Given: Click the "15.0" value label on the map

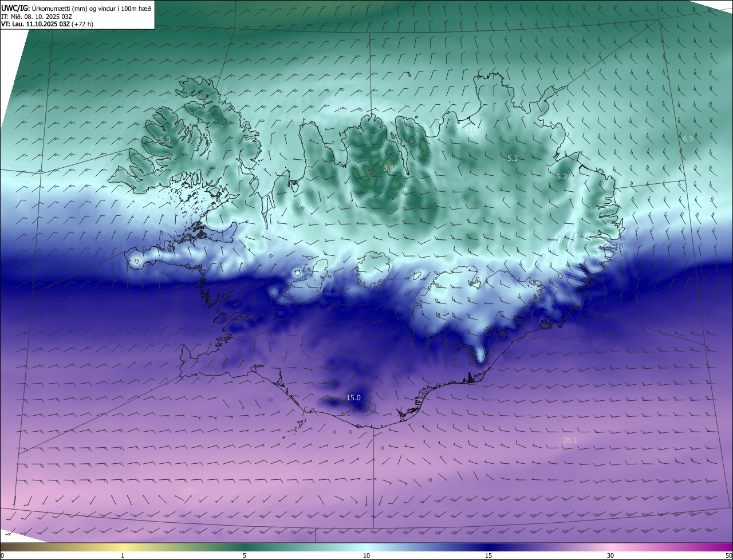Looking at the screenshot, I should coord(353,397).
